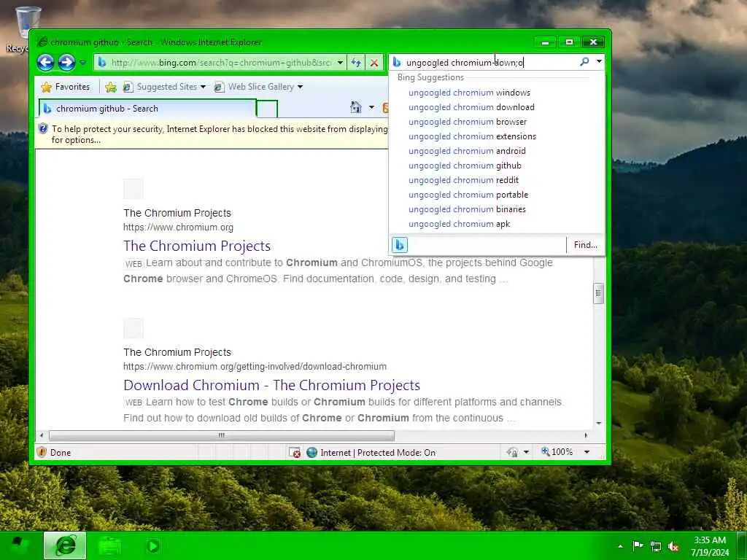Open The Chromium Projects result link
747x560 pixels.
point(197,246)
